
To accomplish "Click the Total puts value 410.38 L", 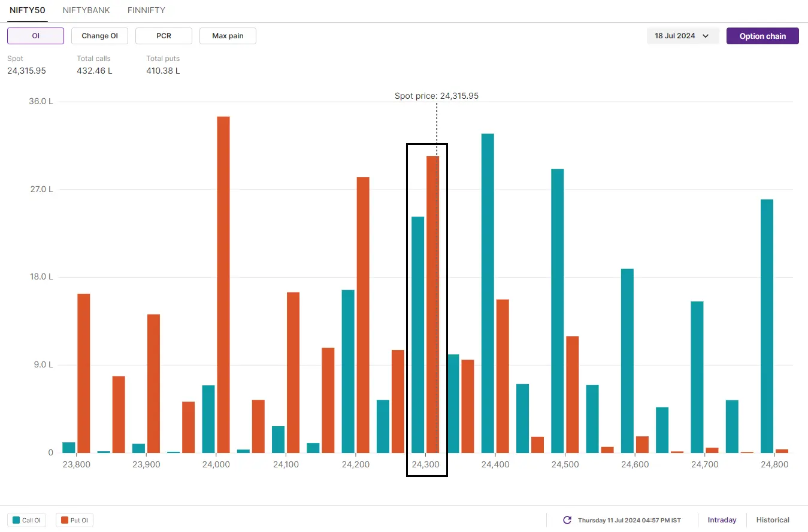I will pos(163,71).
